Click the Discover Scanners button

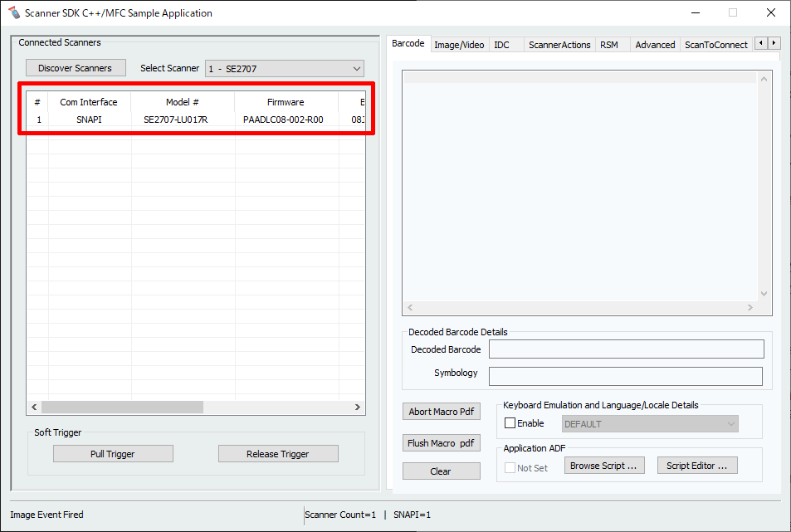(76, 68)
